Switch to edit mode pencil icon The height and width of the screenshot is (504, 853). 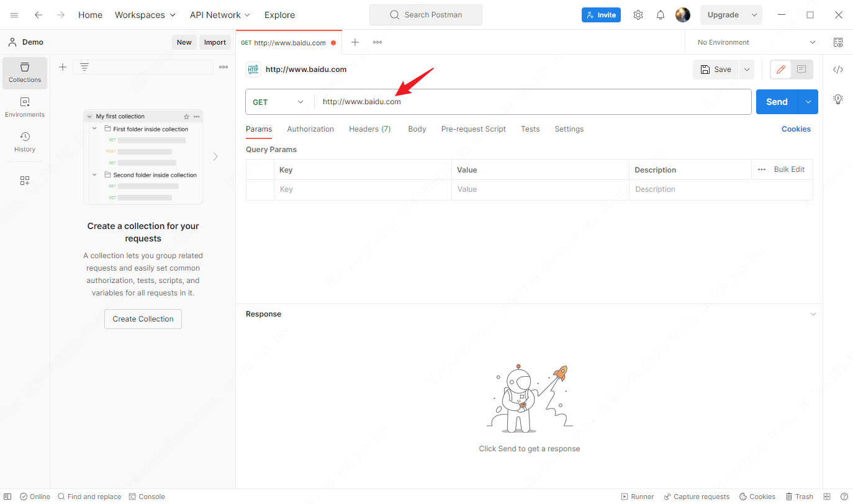tap(781, 70)
